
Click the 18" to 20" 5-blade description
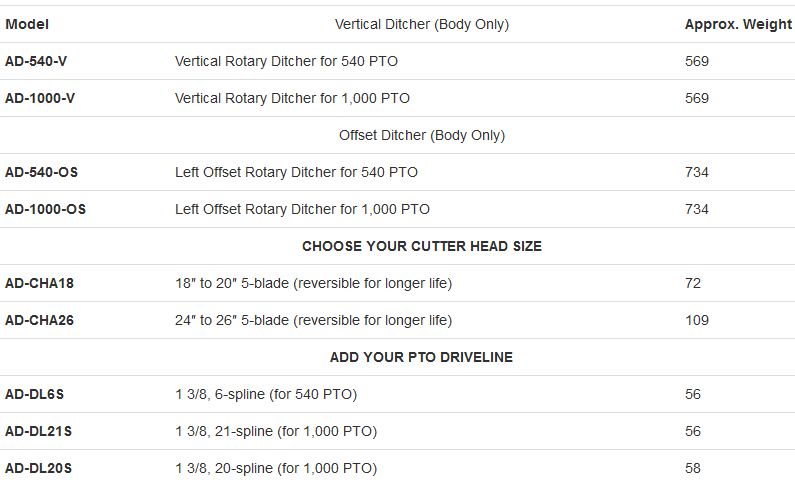313,283
